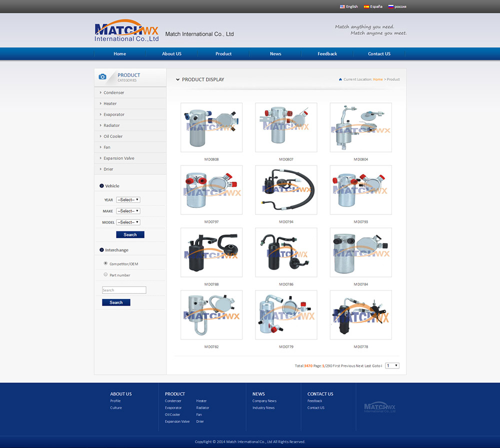Click the English flag icon

tap(342, 6)
